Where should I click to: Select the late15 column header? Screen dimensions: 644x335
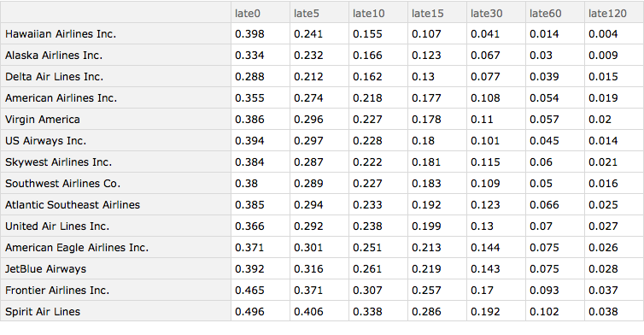[437, 13]
